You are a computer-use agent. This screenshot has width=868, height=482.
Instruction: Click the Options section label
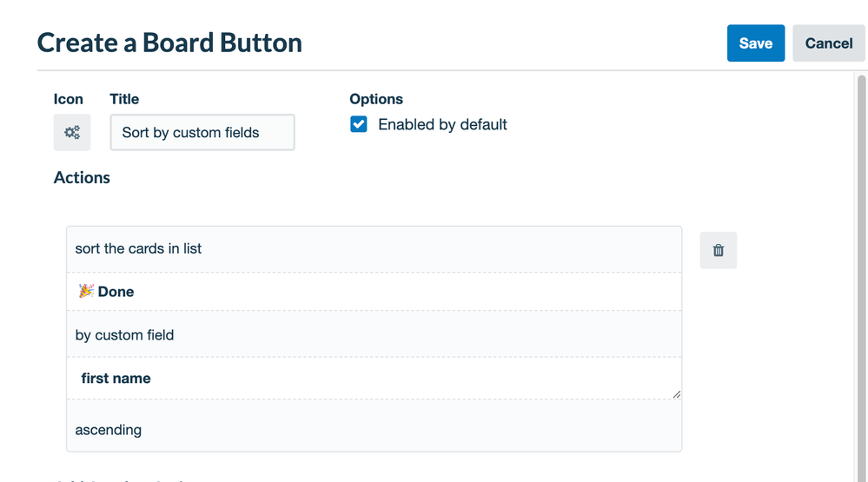tap(376, 99)
